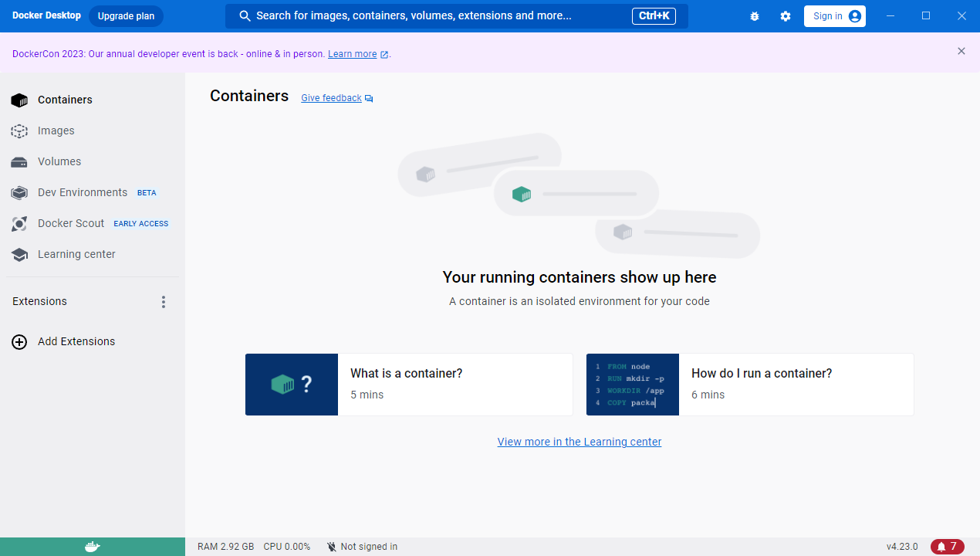Click the Add Extensions label
The height and width of the screenshot is (556, 980).
(76, 341)
